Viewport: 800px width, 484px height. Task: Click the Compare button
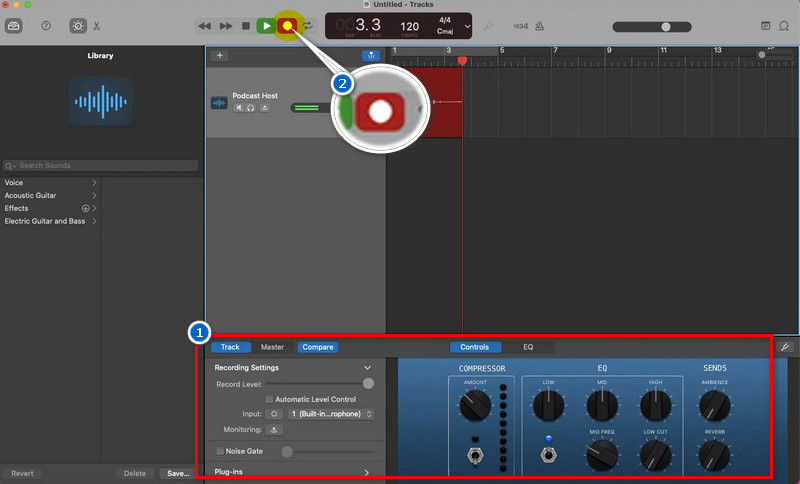(317, 347)
